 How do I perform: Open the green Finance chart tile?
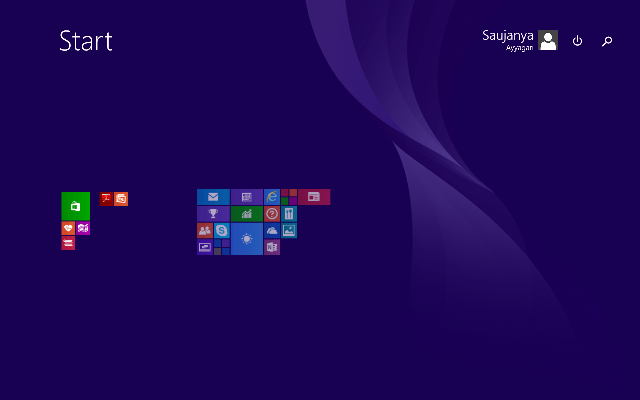247,214
